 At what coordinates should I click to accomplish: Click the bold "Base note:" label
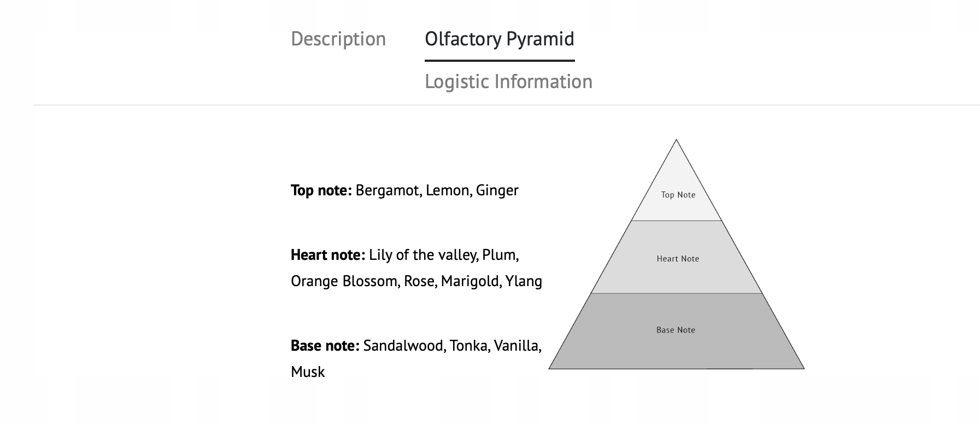point(325,346)
